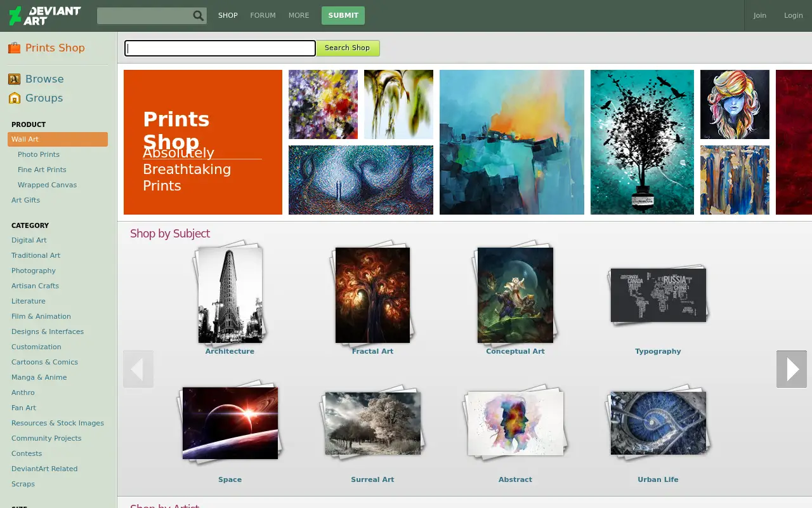This screenshot has height=508, width=812.
Task: Focus the shop search input field
Action: pos(220,48)
